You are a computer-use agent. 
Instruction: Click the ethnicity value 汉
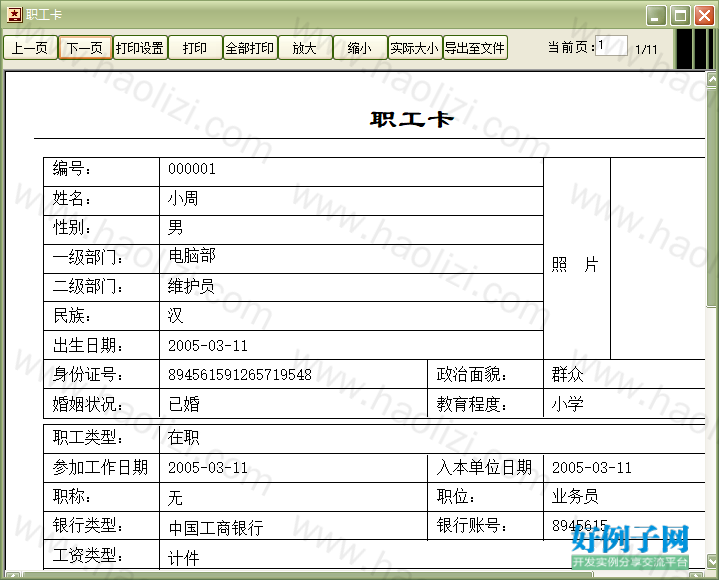(x=175, y=315)
